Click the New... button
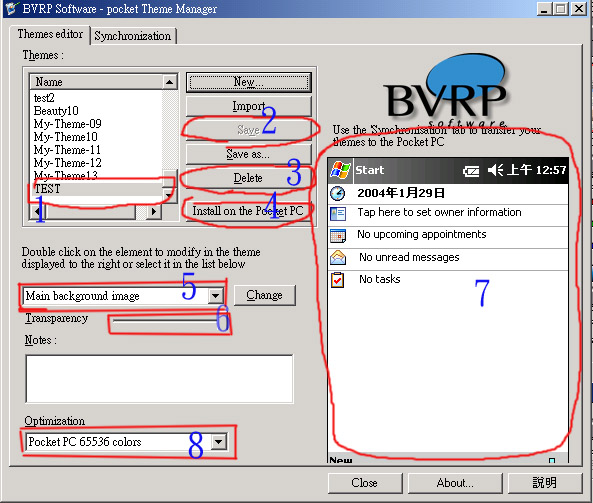593x503 pixels. point(248,82)
